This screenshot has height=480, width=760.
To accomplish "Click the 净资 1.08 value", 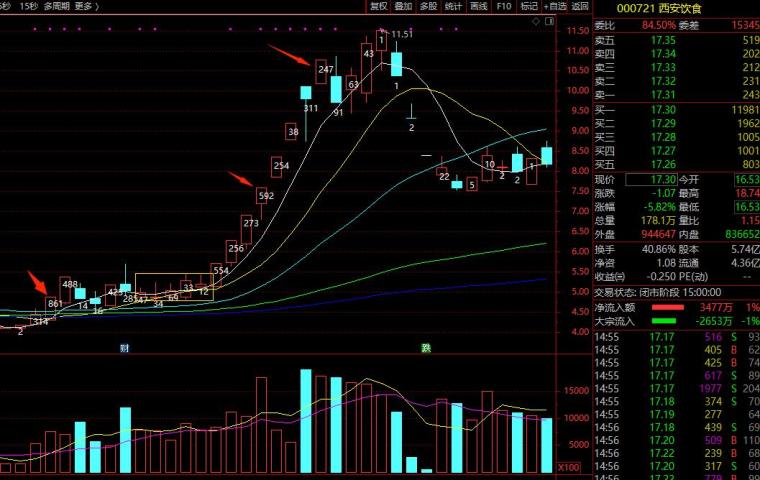I will tap(666, 263).
